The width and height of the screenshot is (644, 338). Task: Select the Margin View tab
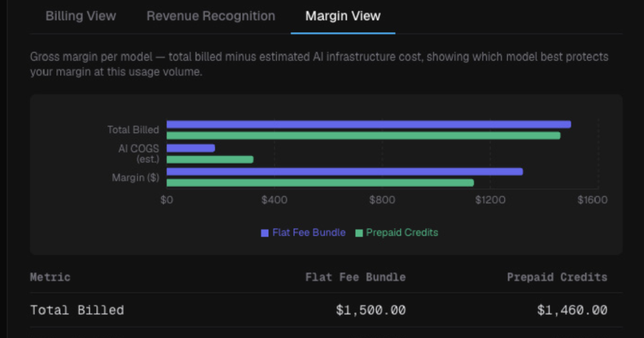tap(343, 16)
